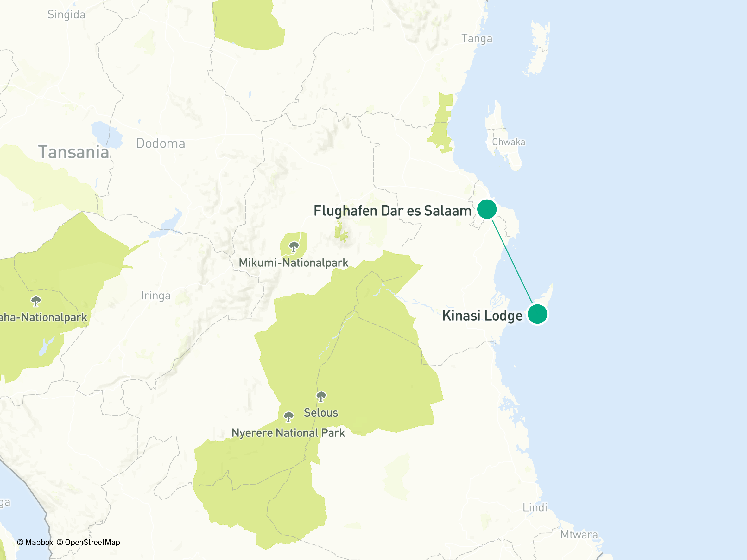Click the Mikumi-Nationalpark tree icon
This screenshot has width=747, height=560.
pos(294,246)
